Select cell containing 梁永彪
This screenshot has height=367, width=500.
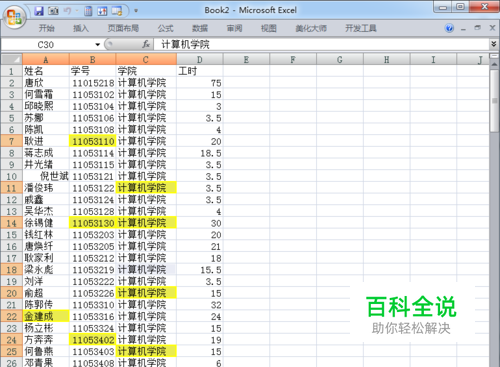click(46, 270)
